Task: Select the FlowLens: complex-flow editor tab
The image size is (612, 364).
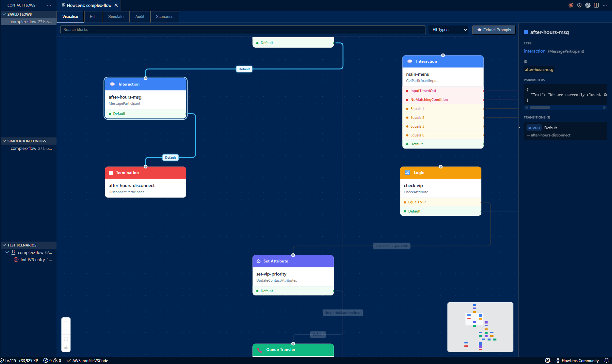Action: tap(89, 5)
